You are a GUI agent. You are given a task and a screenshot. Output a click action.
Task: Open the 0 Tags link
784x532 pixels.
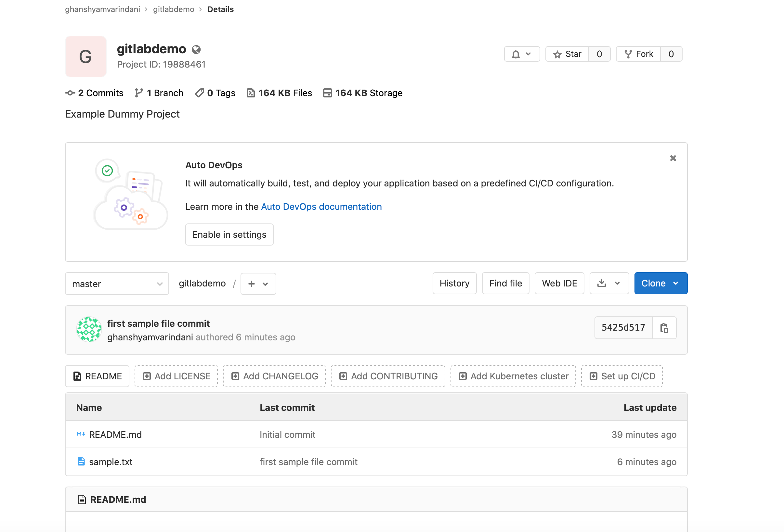tap(215, 93)
